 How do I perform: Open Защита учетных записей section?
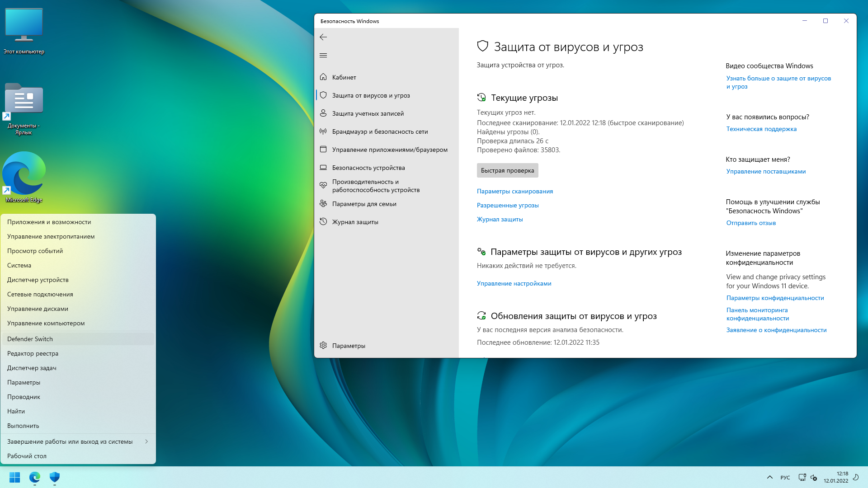(x=387, y=113)
